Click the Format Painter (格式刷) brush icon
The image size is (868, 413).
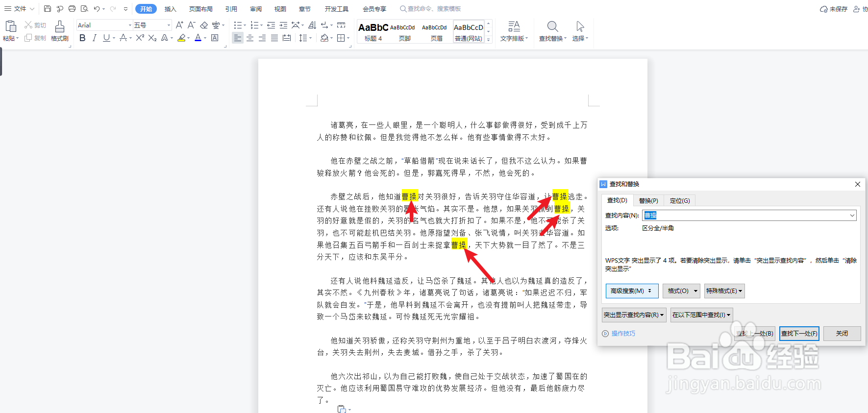click(60, 26)
